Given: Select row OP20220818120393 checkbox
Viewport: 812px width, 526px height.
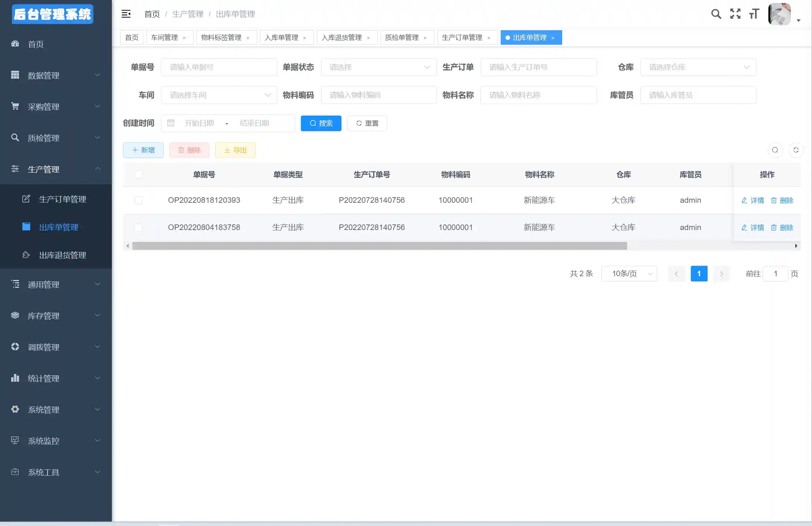Looking at the screenshot, I should (x=138, y=200).
